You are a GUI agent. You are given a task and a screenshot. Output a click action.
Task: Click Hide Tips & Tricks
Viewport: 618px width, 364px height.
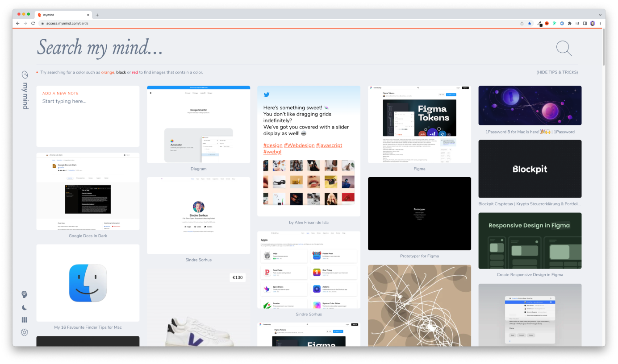click(x=557, y=72)
